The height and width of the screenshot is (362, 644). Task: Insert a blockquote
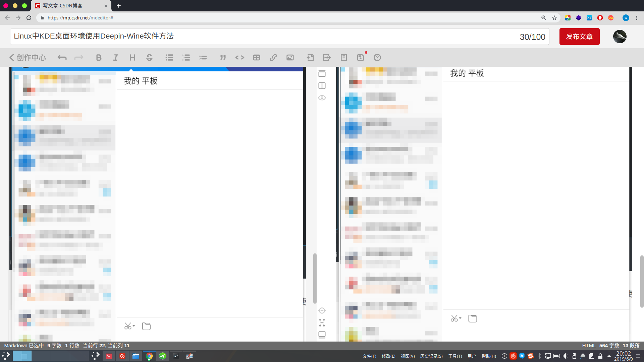(x=223, y=57)
